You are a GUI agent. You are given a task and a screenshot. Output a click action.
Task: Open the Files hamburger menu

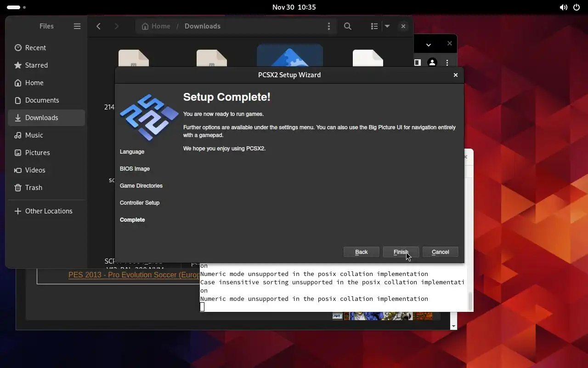click(77, 26)
